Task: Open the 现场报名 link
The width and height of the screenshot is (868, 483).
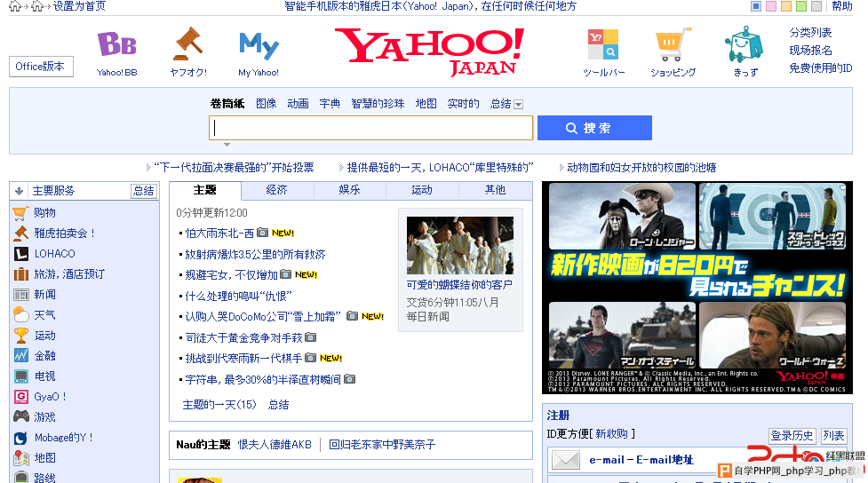Action: pyautogui.click(x=810, y=51)
